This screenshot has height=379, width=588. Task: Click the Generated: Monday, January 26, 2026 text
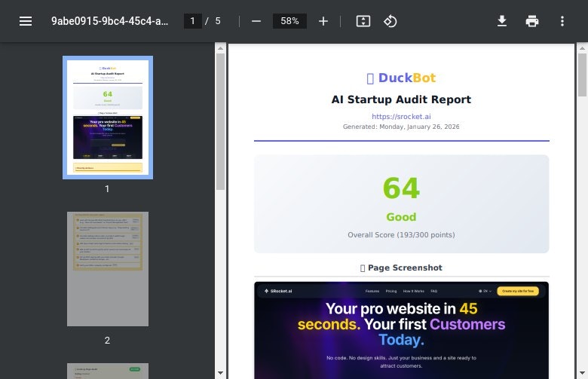[x=401, y=127]
